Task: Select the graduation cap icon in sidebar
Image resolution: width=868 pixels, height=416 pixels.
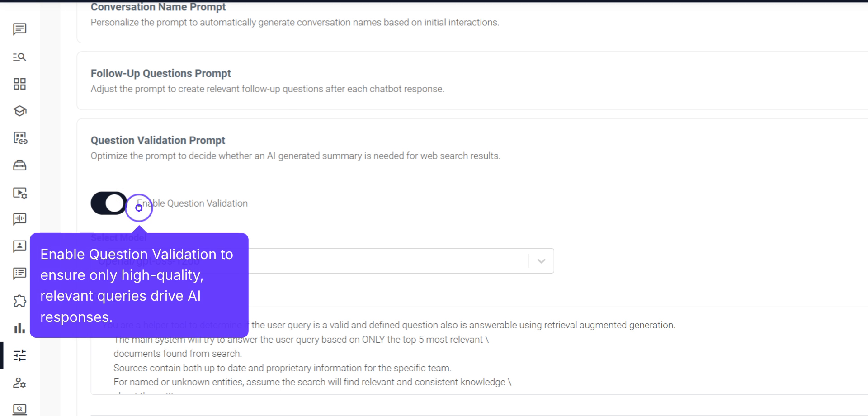Action: 19,111
